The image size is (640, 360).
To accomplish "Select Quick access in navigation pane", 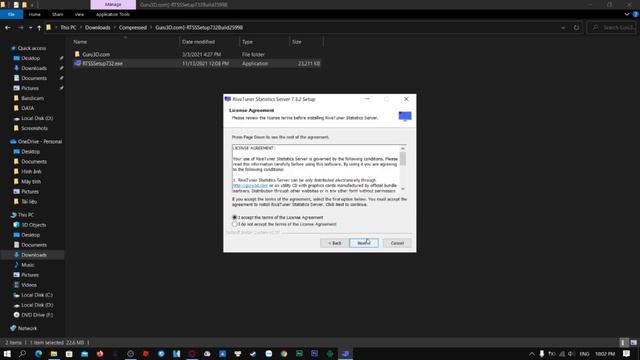I will (32, 48).
